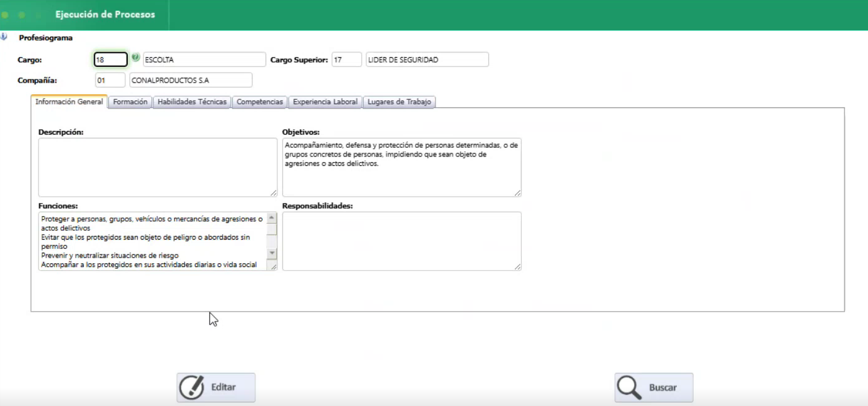The image size is (868, 406).
Task: Click the Cargo code field with 18
Action: [x=111, y=60]
